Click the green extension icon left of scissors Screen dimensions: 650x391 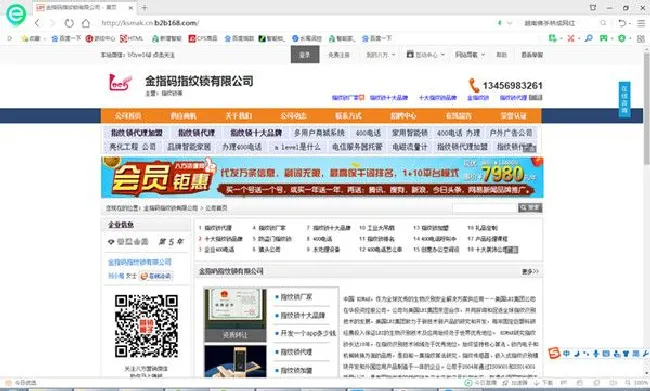[553, 39]
